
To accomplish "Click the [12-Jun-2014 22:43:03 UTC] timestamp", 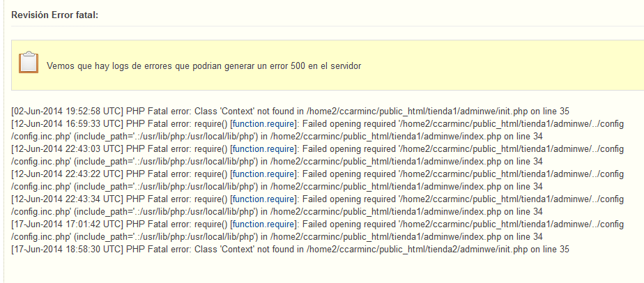I will tap(68, 148).
